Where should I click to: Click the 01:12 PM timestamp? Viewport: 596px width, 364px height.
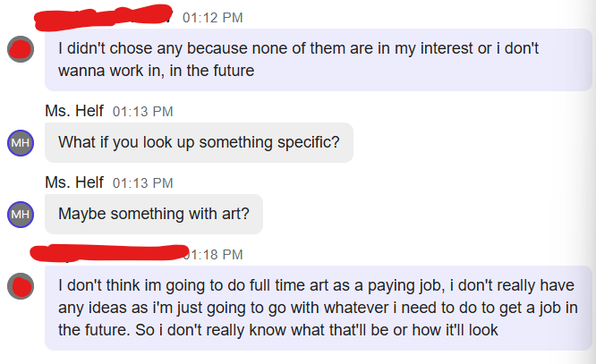(x=212, y=18)
